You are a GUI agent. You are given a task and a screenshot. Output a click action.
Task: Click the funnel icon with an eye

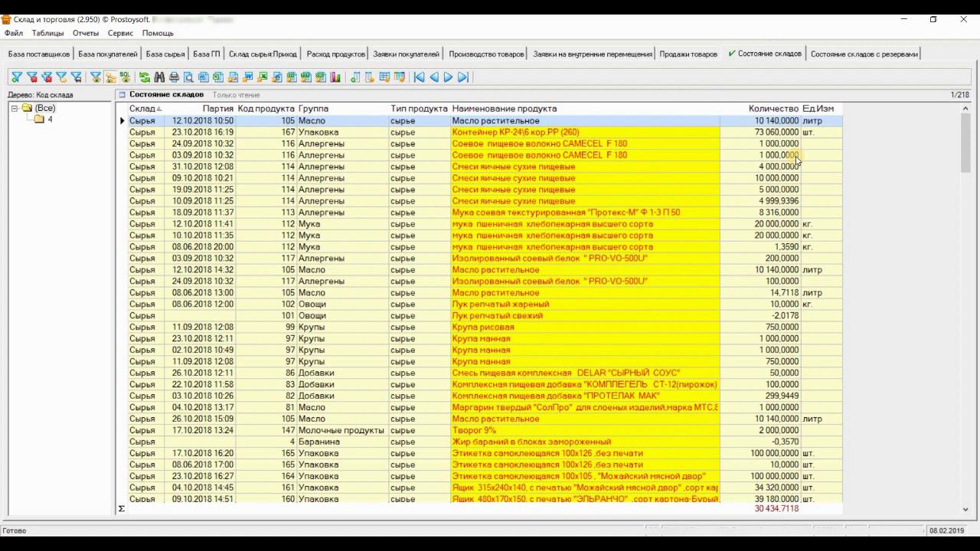click(x=96, y=77)
